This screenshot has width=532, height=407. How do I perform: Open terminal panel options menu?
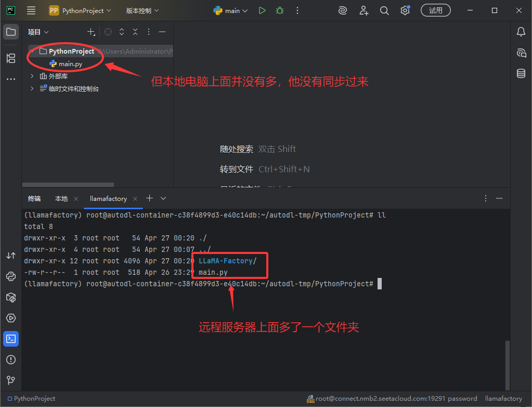486,198
